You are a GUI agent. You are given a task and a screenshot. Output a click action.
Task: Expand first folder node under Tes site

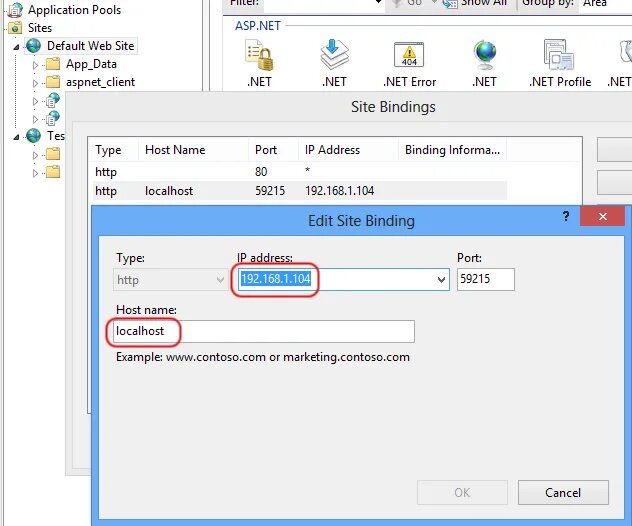[x=35, y=155]
